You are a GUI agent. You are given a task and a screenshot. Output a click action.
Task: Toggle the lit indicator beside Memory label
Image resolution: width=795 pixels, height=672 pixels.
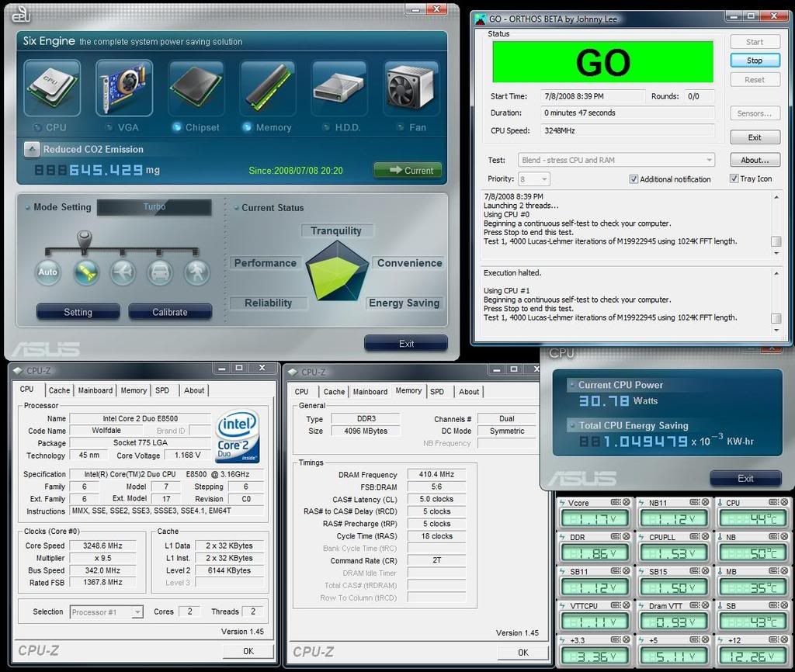point(247,127)
